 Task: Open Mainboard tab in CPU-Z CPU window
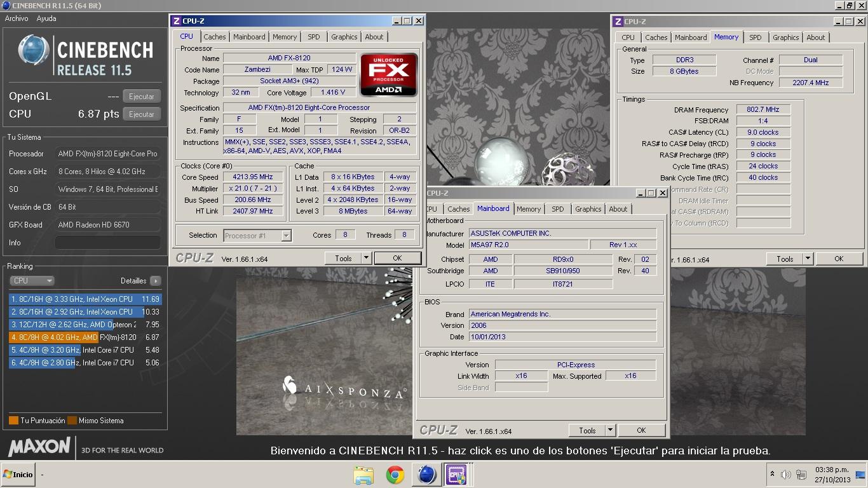tap(249, 37)
